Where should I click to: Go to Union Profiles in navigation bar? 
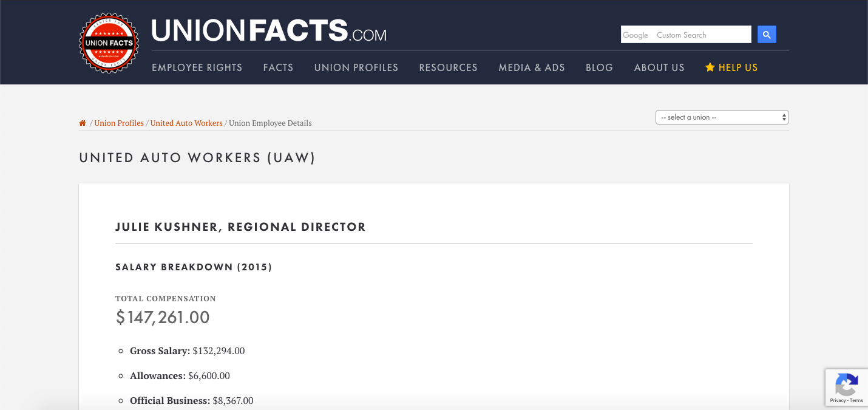click(356, 67)
